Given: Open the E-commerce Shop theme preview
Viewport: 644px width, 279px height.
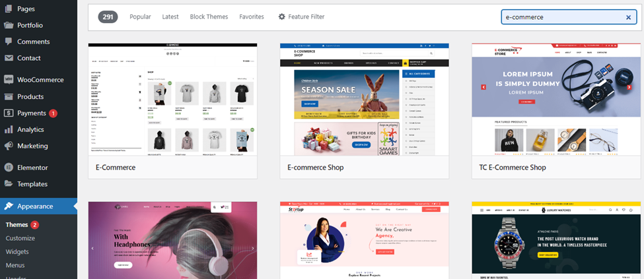Looking at the screenshot, I should (x=365, y=100).
